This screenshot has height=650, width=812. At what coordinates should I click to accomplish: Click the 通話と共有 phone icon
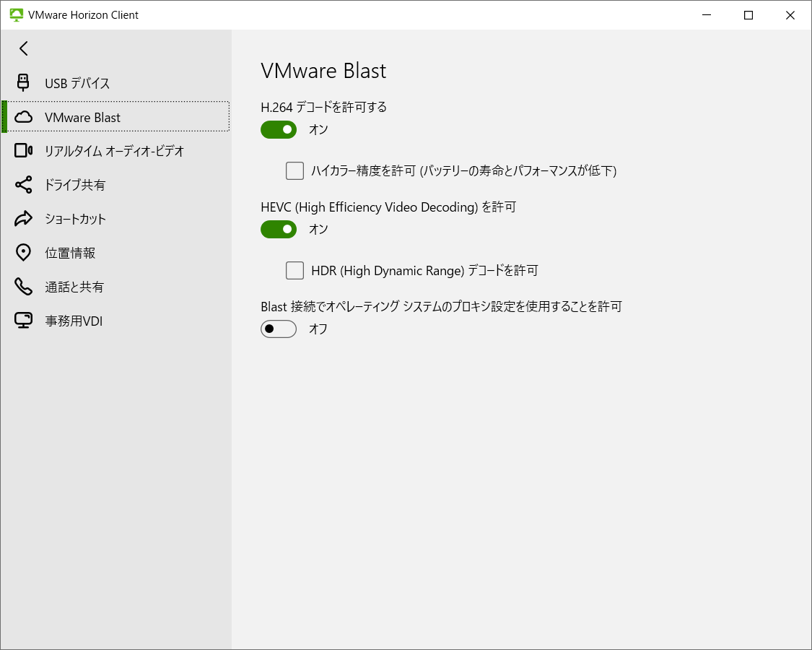[x=22, y=286]
